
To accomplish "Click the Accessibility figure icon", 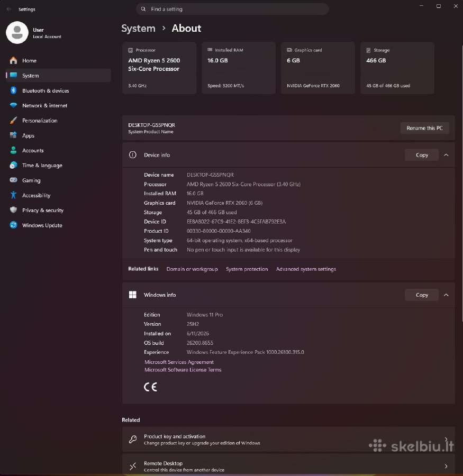I will pos(13,195).
